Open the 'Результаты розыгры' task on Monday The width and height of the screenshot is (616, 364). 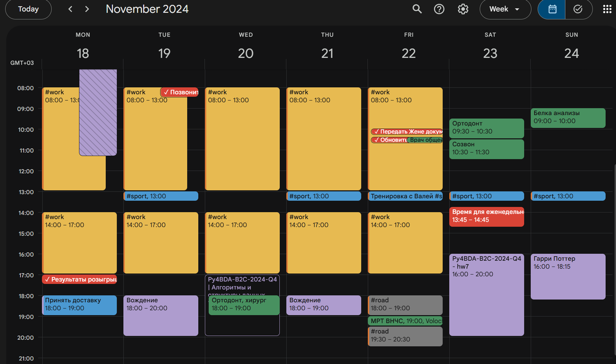tap(80, 279)
